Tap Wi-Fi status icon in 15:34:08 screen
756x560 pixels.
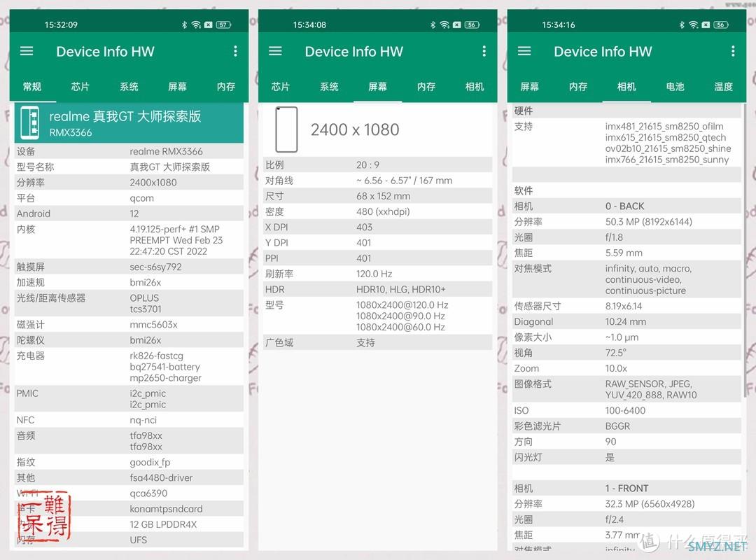pos(445,24)
